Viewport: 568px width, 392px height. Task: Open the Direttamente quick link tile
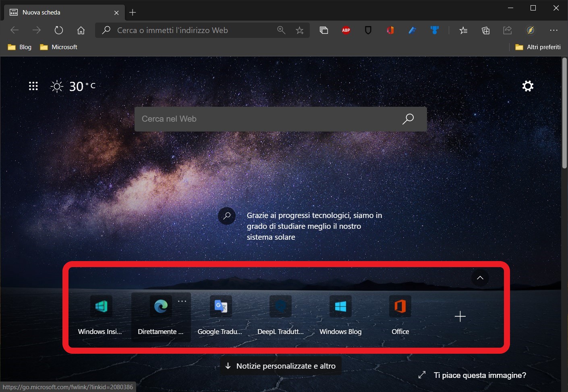(x=161, y=317)
